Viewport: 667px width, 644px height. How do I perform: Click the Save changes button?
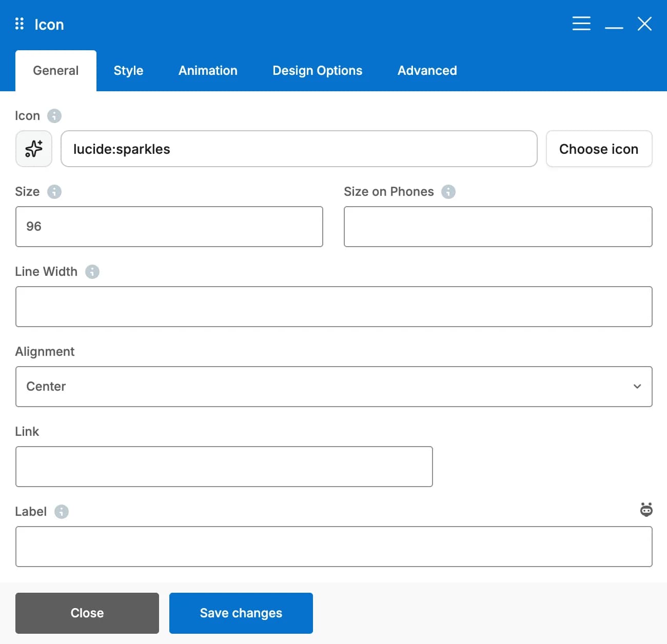[241, 613]
